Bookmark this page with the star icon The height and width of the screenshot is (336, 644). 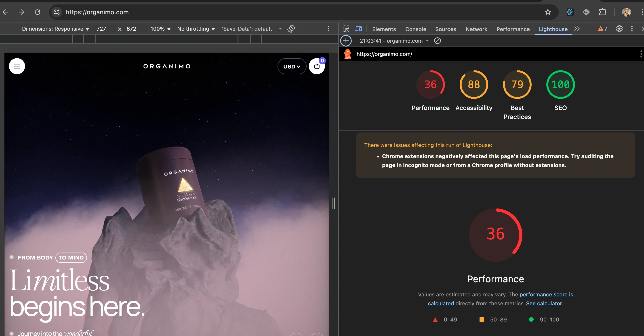pyautogui.click(x=548, y=12)
